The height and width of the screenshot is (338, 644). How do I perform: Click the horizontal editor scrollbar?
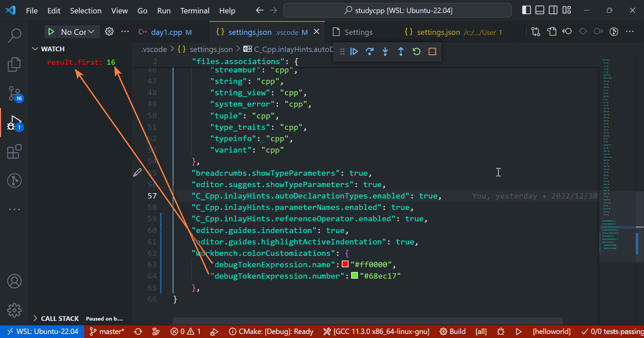click(x=368, y=321)
